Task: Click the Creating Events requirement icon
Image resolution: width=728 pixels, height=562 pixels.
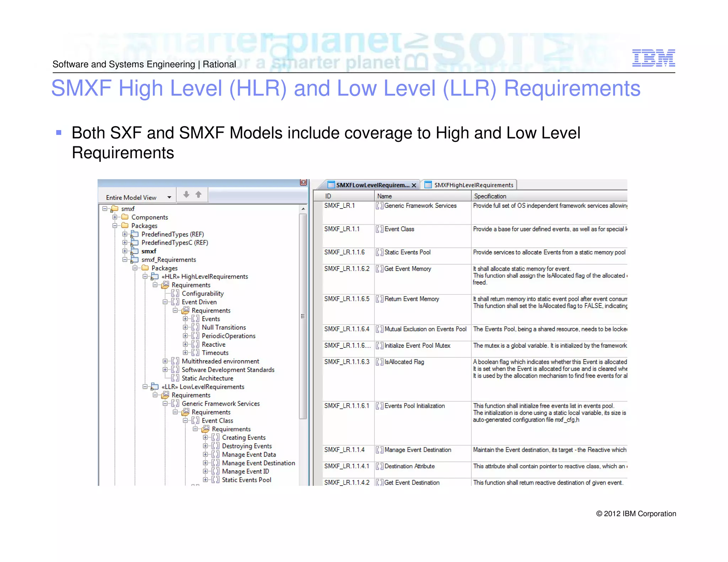Action: [x=215, y=437]
